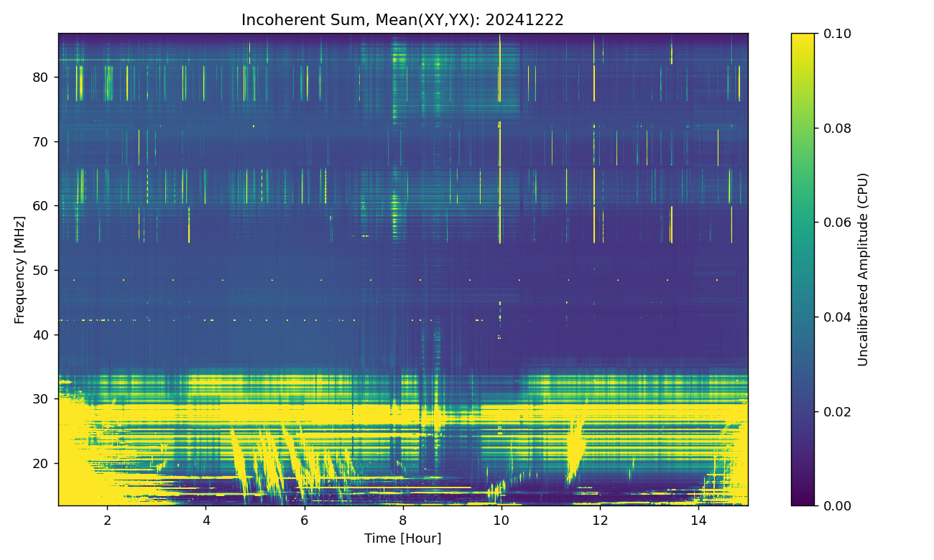The image size is (934, 560).
Task: Click the colorbar at the 0.06 teal level
Action: (x=803, y=223)
